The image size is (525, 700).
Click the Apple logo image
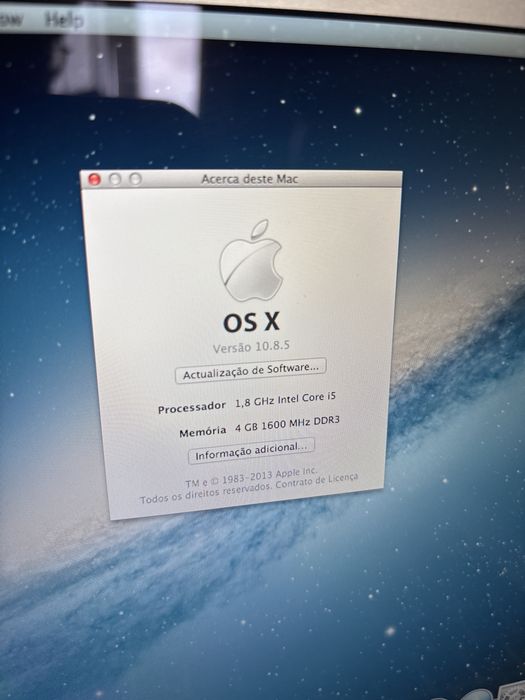[x=251, y=260]
